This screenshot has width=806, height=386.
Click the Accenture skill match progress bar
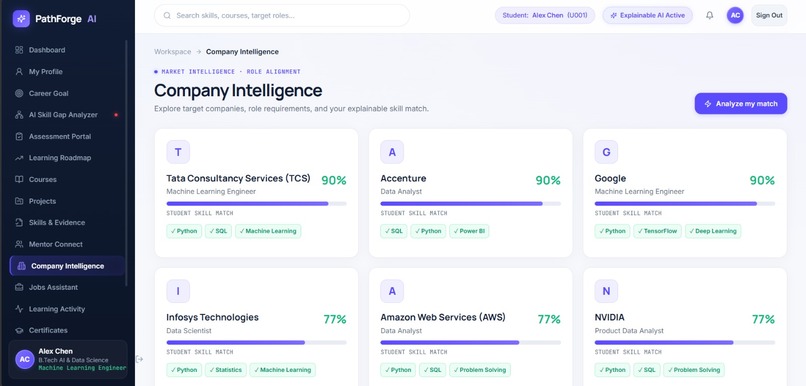tap(470, 204)
